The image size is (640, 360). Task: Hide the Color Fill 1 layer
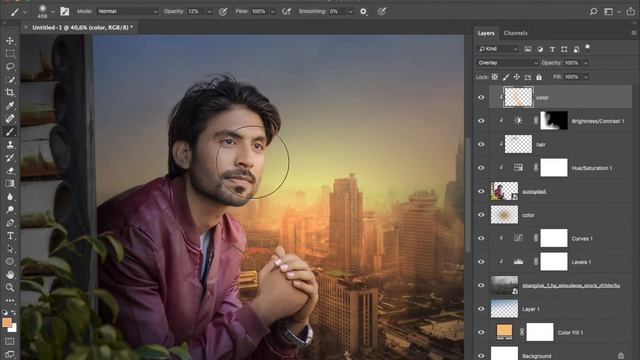tap(481, 332)
